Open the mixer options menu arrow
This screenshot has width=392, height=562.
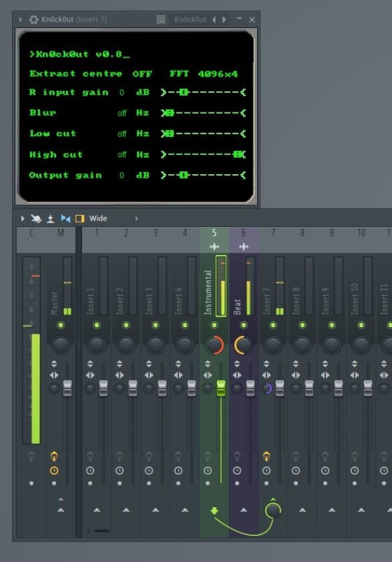pyautogui.click(x=22, y=218)
